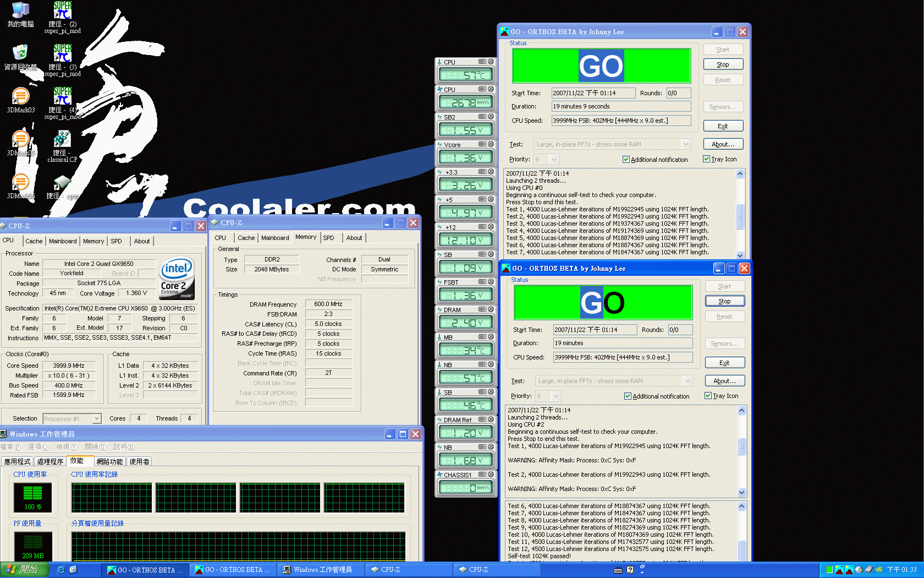Click the Windows 開始 Start button
This screenshot has width=924, height=578.
click(25, 570)
